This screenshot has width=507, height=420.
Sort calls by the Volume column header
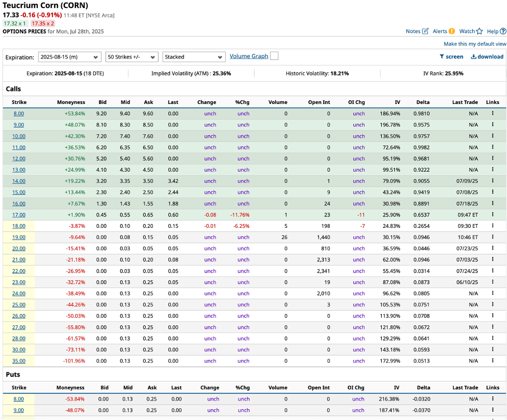[277, 102]
